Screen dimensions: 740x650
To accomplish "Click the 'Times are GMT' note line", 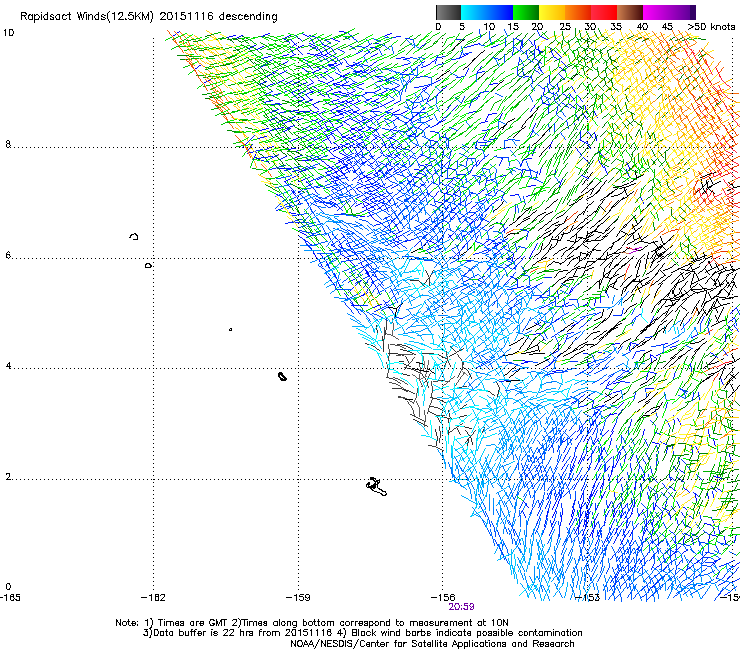I will [x=312, y=623].
